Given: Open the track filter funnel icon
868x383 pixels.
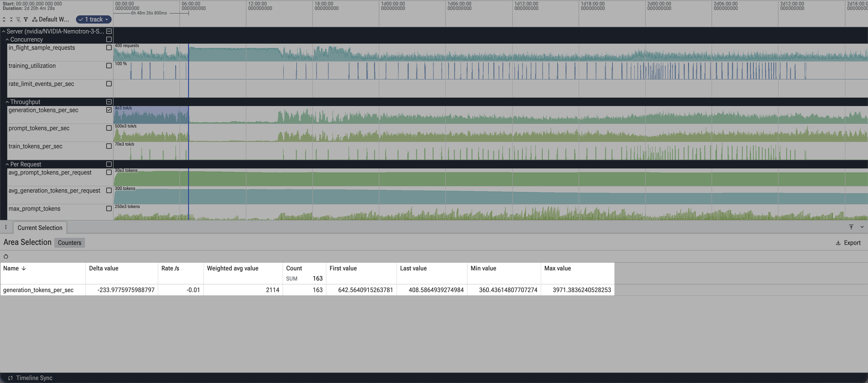Looking at the screenshot, I should (x=26, y=19).
